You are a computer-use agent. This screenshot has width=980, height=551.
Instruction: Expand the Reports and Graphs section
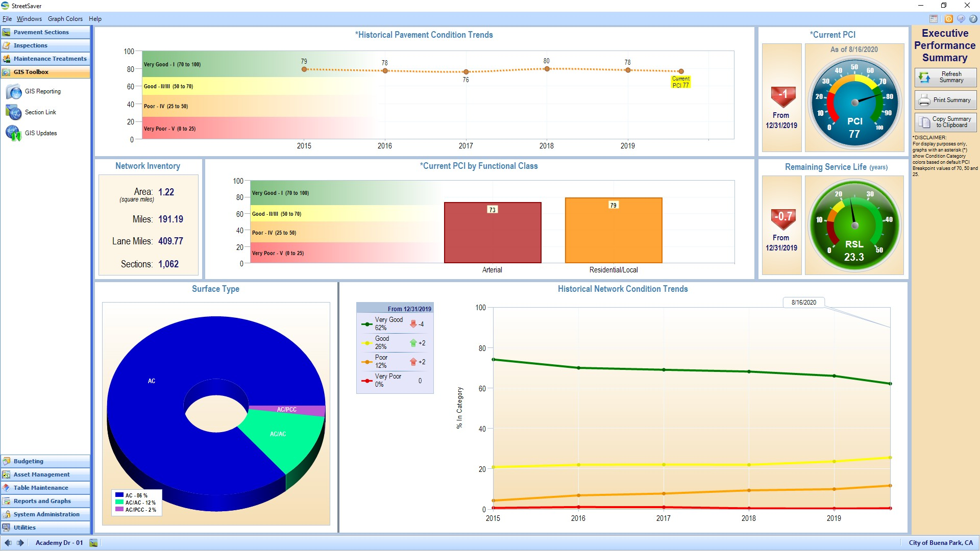pyautogui.click(x=45, y=501)
